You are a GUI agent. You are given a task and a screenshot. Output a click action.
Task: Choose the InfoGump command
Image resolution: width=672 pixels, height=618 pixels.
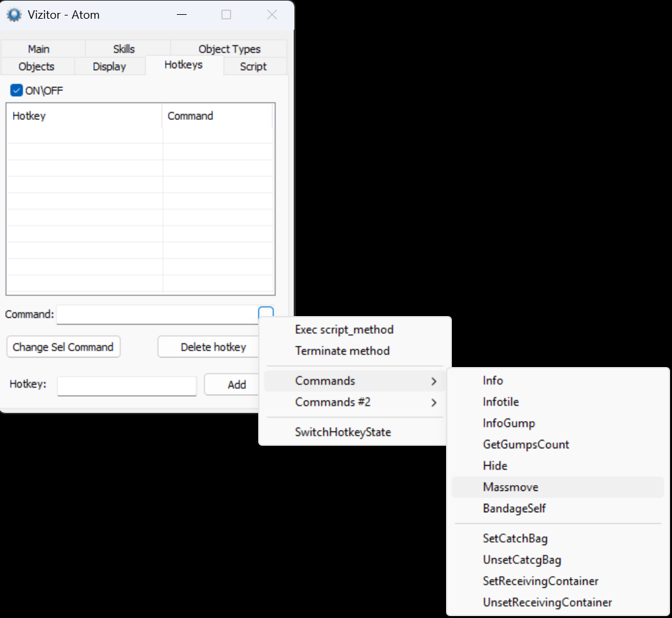click(x=558, y=423)
